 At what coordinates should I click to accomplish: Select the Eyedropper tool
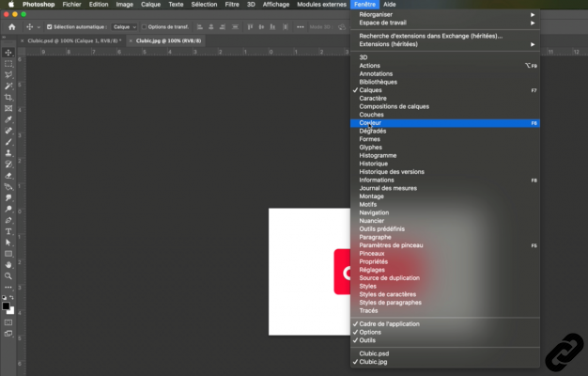pyautogui.click(x=8, y=119)
